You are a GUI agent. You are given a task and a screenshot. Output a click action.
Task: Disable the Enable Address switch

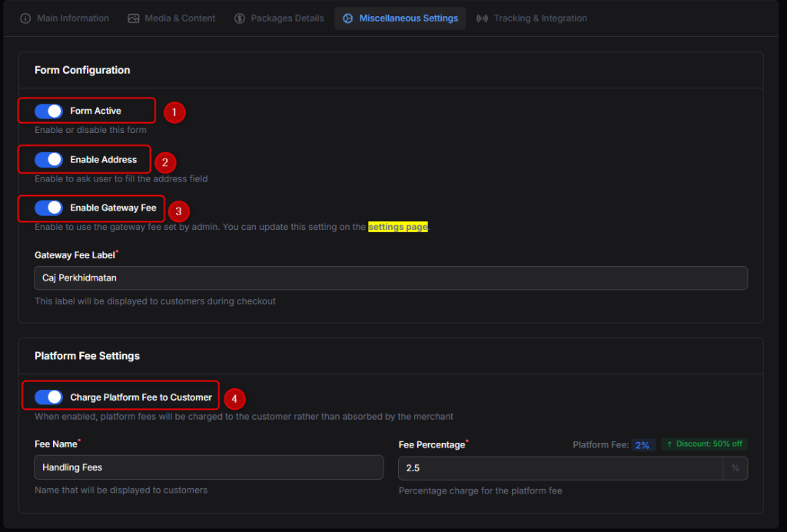click(x=48, y=160)
